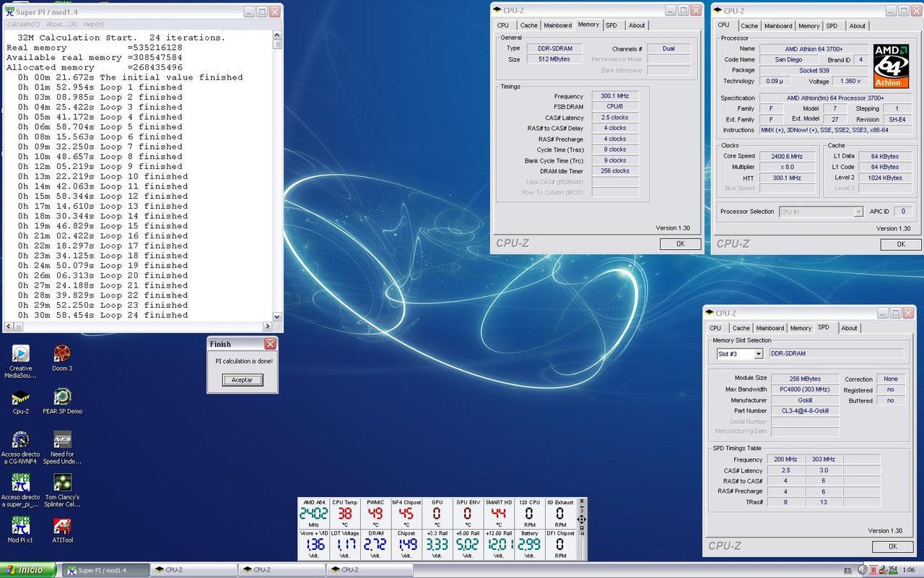Click the Need for Speed Underground shortcut

(x=62, y=441)
